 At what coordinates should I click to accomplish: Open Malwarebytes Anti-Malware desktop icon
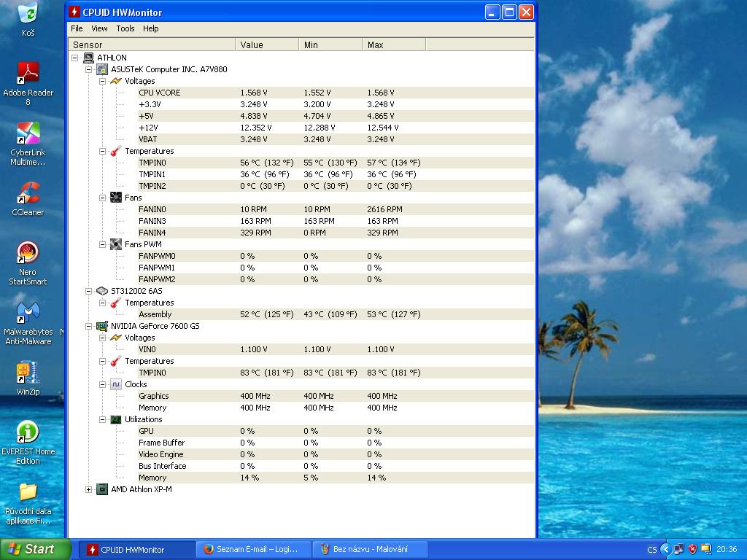(28, 314)
